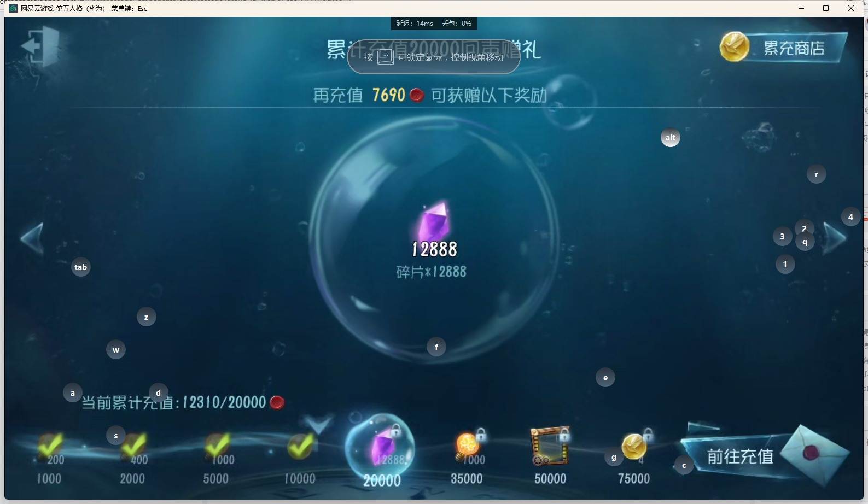
Task: Click the '4' virtual key overlay
Action: pyautogui.click(x=851, y=217)
